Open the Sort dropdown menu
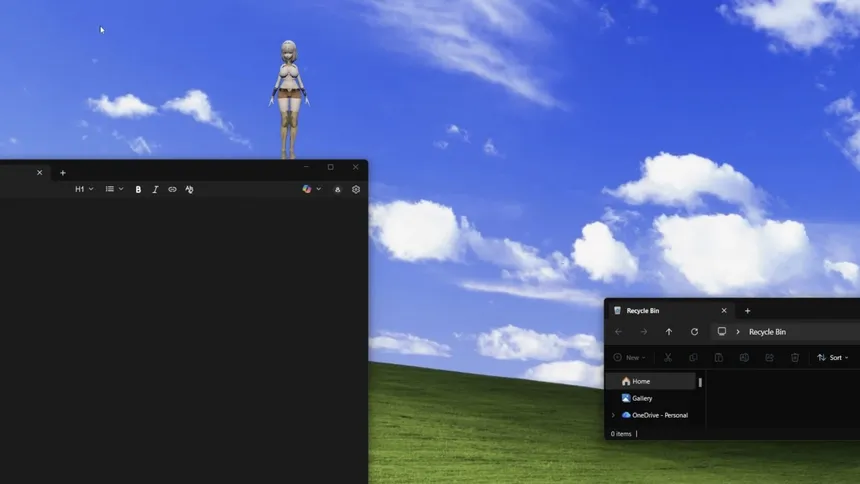This screenshot has height=484, width=860. (x=832, y=358)
